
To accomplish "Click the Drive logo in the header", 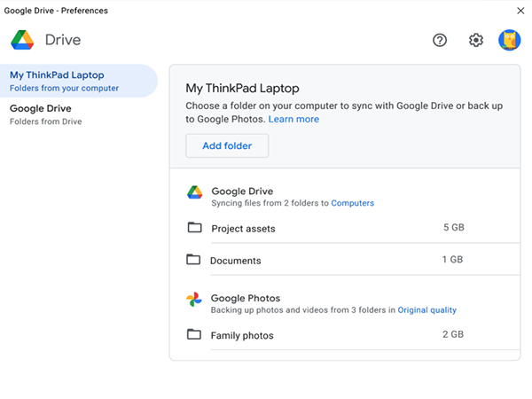I will (x=22, y=40).
